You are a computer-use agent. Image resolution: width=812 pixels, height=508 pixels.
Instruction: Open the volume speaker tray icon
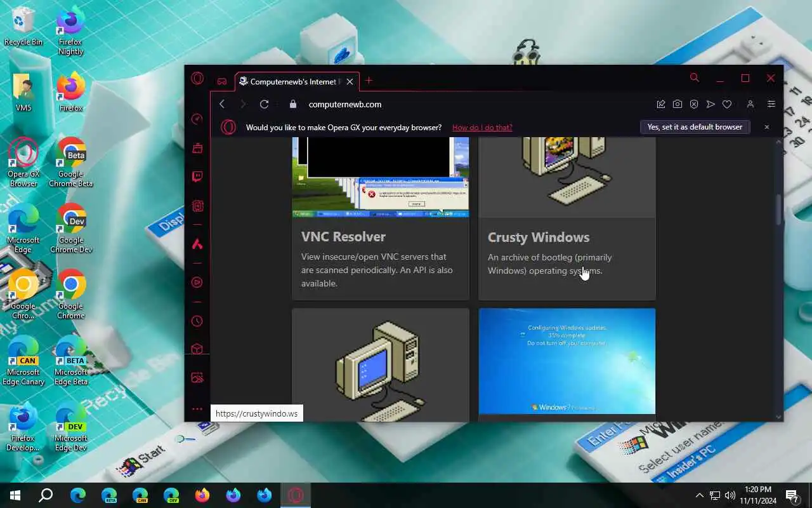click(730, 495)
